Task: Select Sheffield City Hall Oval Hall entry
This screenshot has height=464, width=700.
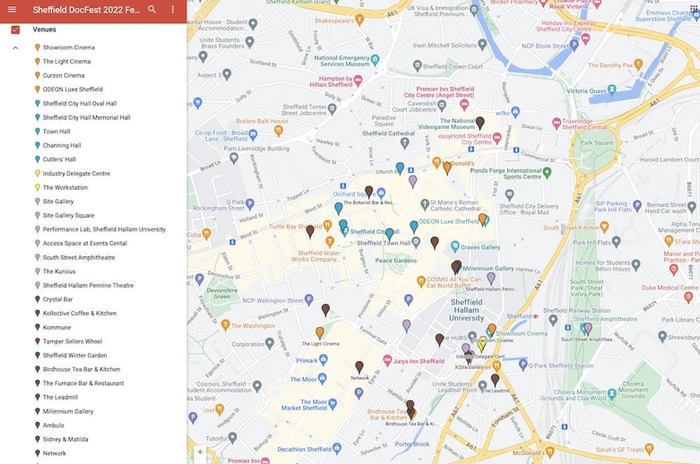Action: click(79, 103)
